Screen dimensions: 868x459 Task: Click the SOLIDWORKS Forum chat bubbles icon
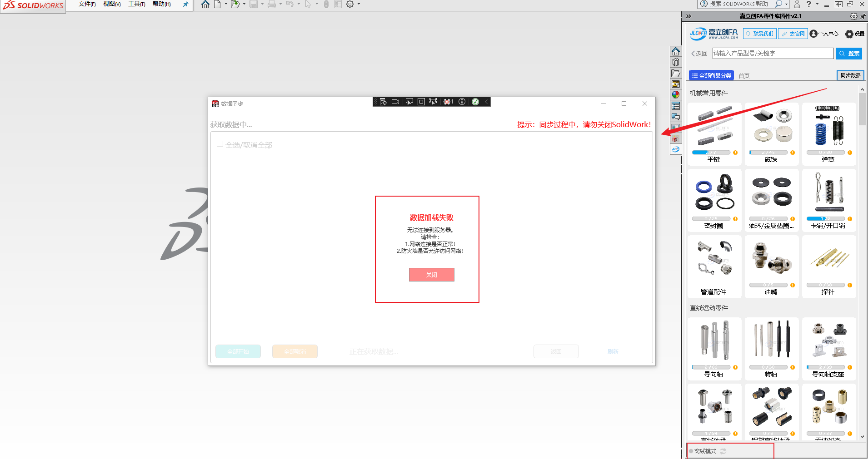(676, 117)
